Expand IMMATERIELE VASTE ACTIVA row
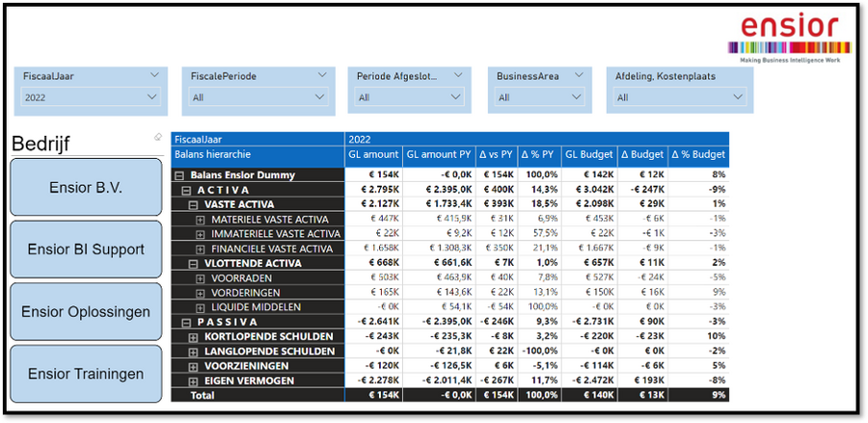The image size is (868, 423). pos(201,234)
